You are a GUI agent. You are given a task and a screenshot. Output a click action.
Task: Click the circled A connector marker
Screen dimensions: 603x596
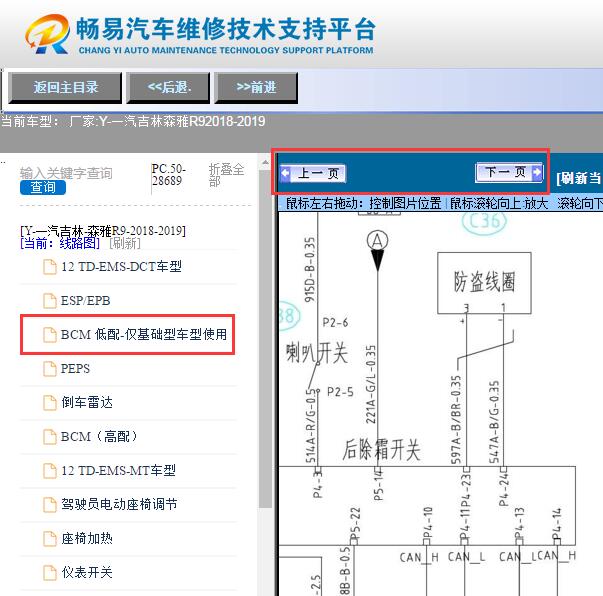(377, 241)
